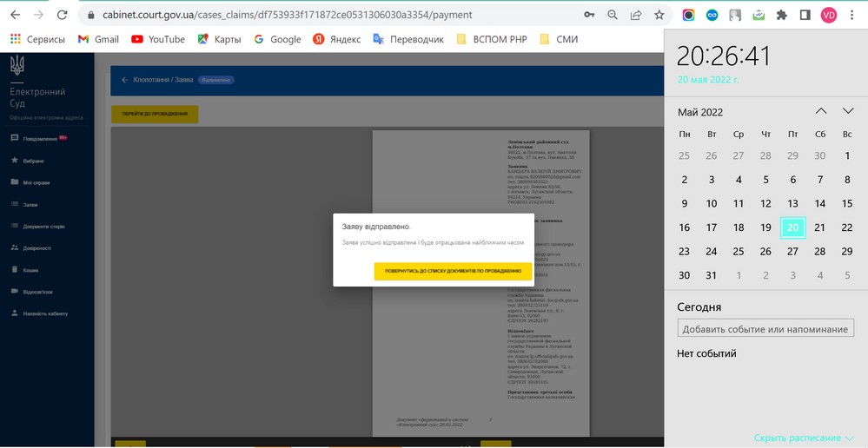This screenshot has width=868, height=448.
Task: Go to next month with down chevron
Action: pyautogui.click(x=848, y=111)
